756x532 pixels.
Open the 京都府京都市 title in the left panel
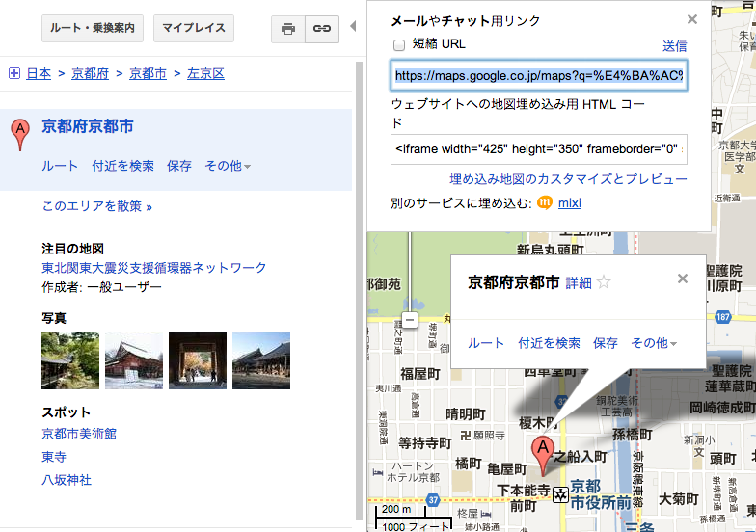point(87,126)
